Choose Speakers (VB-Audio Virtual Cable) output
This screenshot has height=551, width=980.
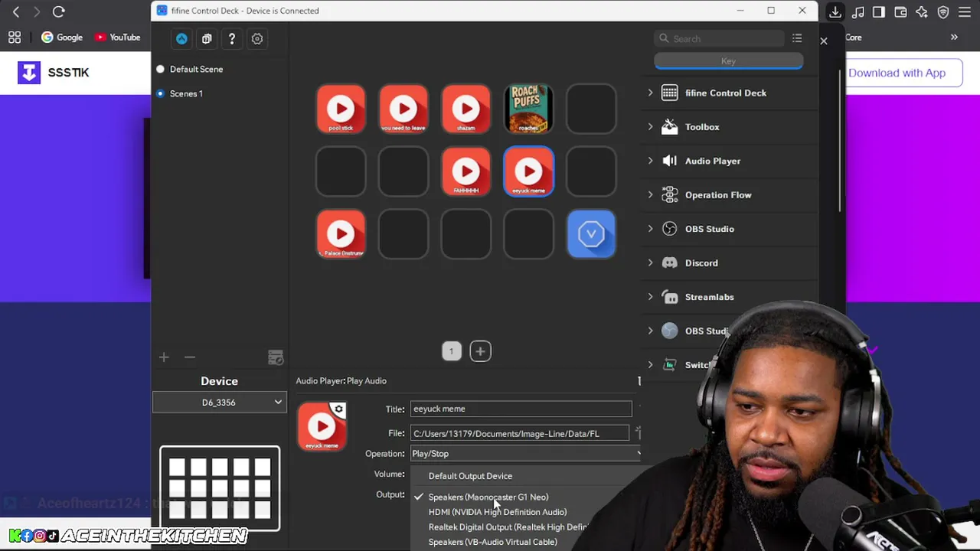click(x=492, y=542)
